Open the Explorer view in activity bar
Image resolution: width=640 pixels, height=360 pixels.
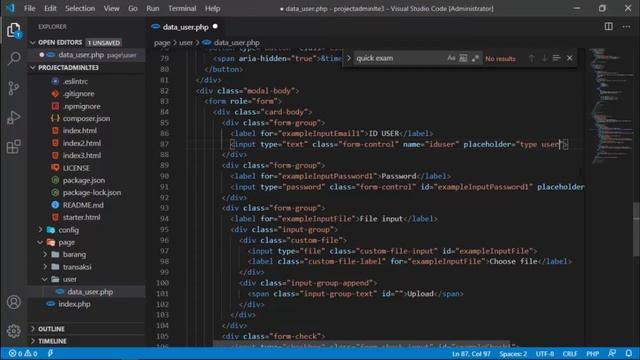click(x=13, y=30)
